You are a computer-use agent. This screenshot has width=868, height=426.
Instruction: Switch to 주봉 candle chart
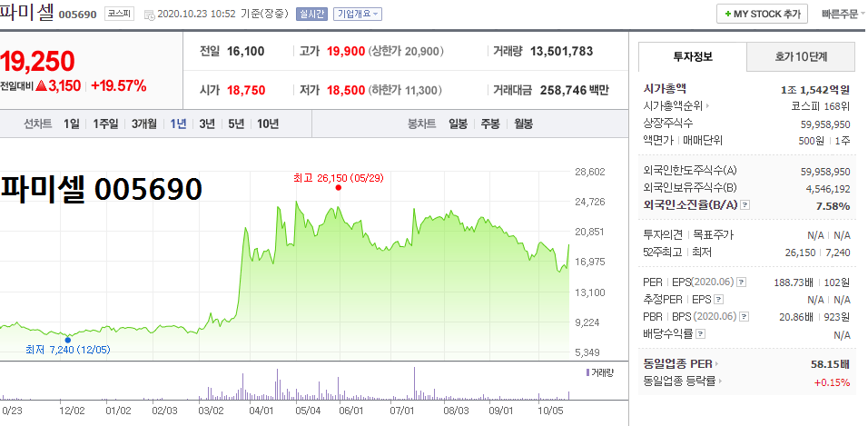click(490, 124)
